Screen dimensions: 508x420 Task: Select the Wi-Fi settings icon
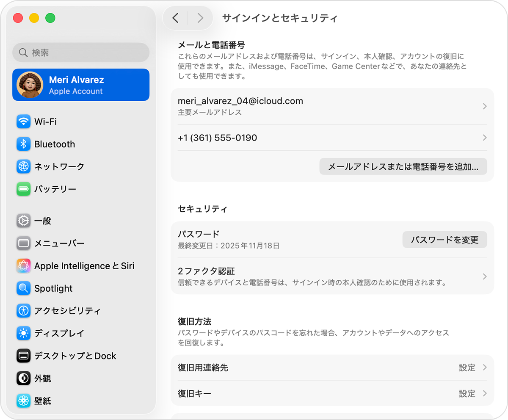pyautogui.click(x=23, y=122)
